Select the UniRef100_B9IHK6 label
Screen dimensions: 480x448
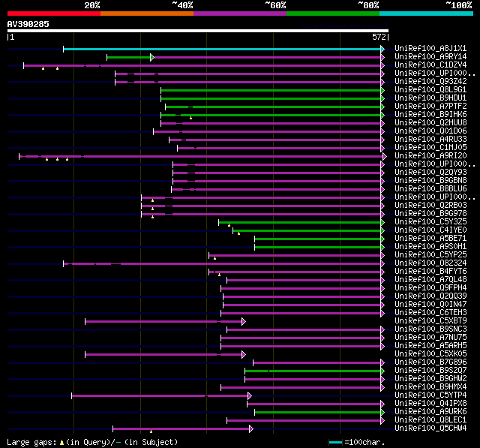pos(430,115)
